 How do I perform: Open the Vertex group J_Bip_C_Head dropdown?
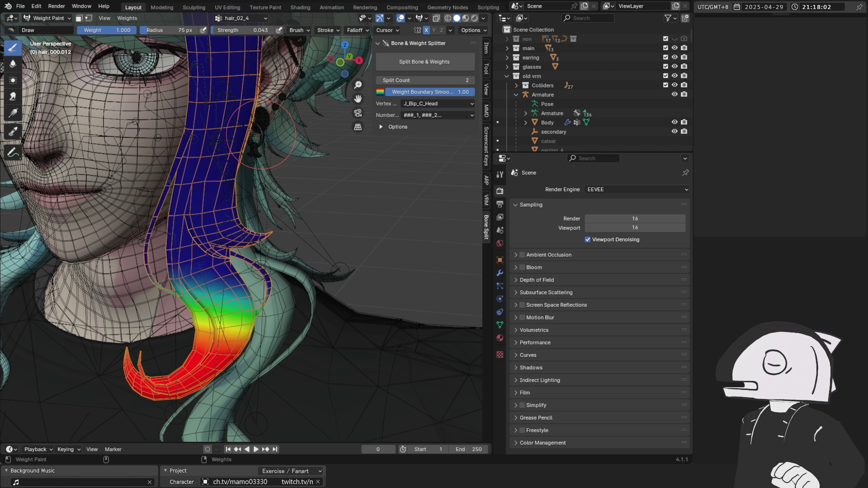[x=438, y=103]
